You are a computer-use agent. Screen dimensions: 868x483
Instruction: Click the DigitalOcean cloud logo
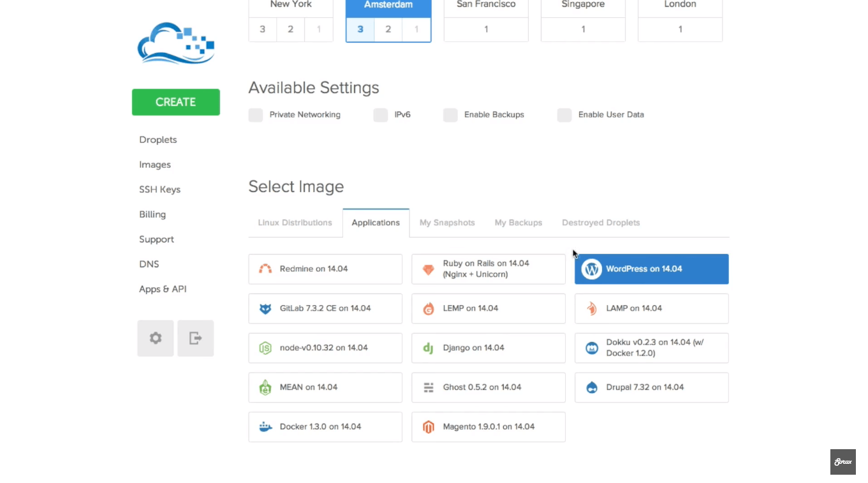point(176,43)
